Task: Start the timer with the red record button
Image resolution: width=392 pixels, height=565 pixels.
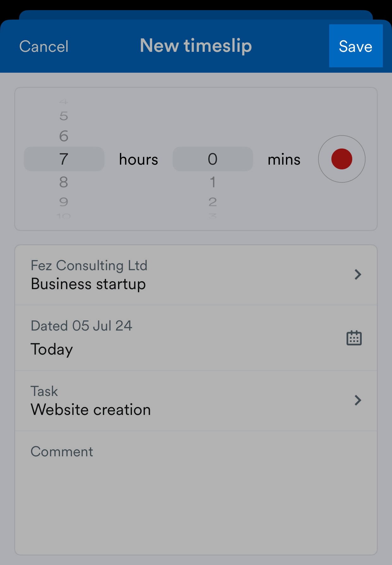Action: pyautogui.click(x=342, y=159)
